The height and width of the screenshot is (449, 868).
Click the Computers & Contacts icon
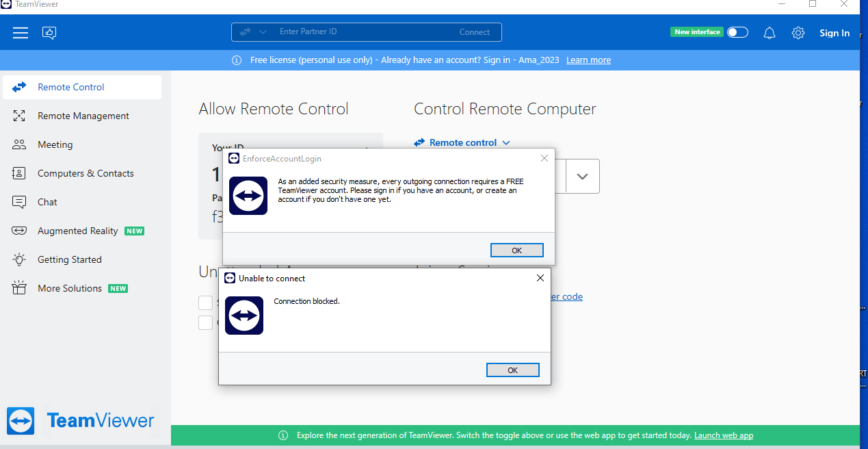tap(19, 173)
